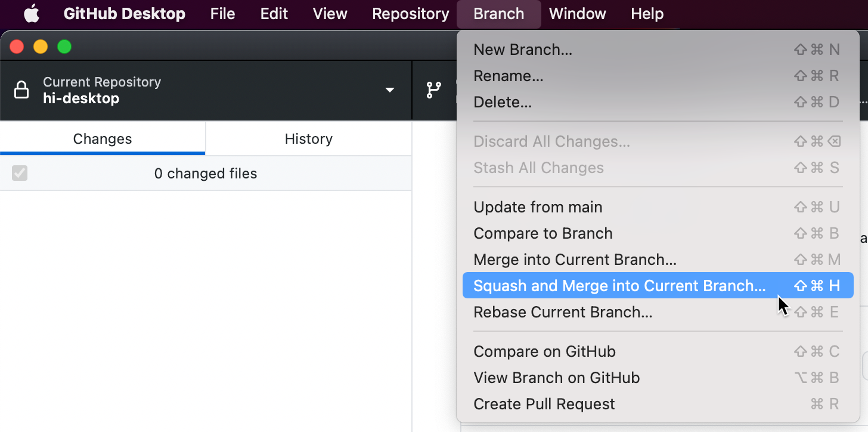Open the Window menu
Image resolution: width=868 pixels, height=432 pixels.
pyautogui.click(x=576, y=13)
